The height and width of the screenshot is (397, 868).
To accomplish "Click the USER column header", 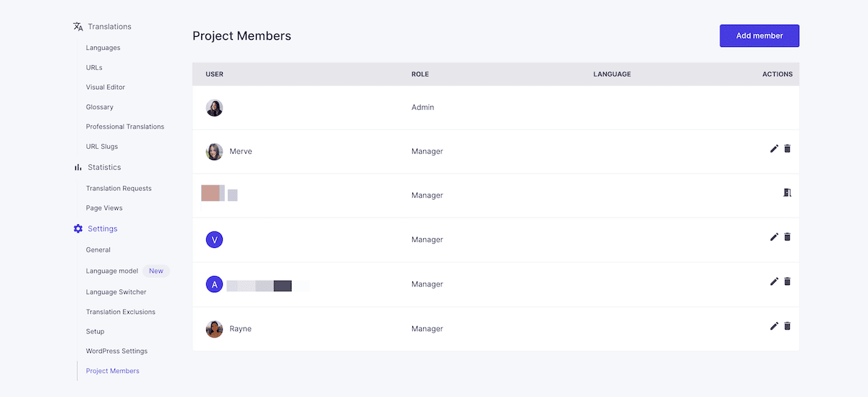I will (x=215, y=74).
